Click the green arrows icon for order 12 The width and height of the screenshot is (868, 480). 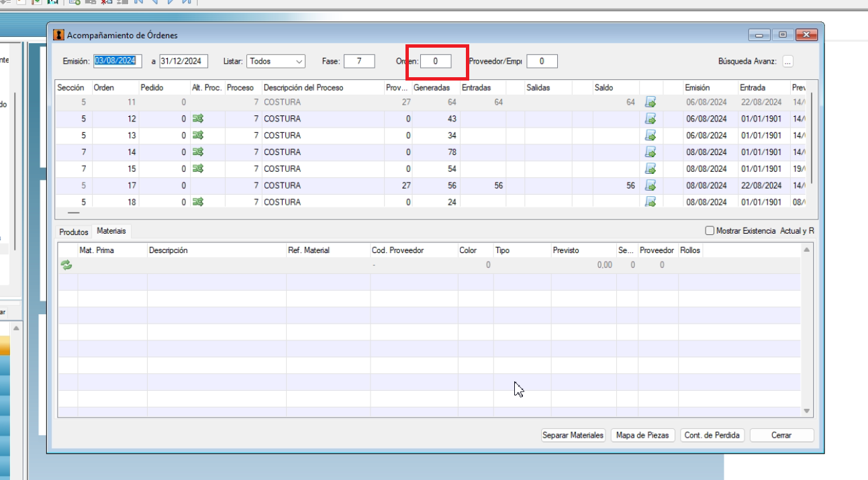tap(197, 118)
